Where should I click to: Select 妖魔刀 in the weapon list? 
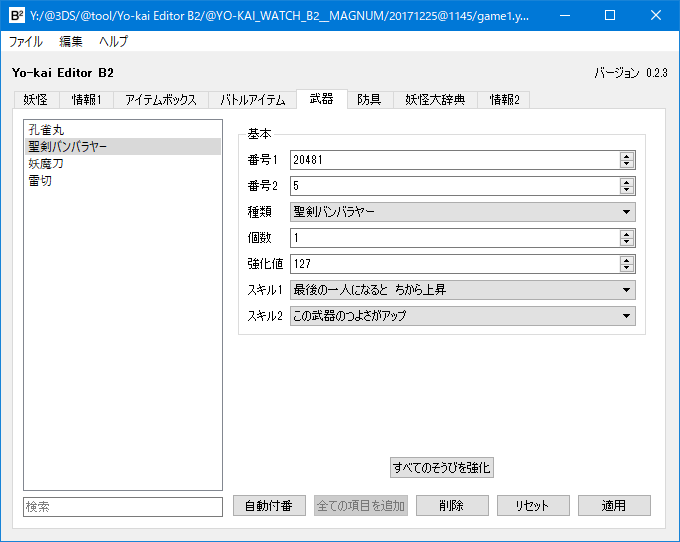pyautogui.click(x=123, y=163)
